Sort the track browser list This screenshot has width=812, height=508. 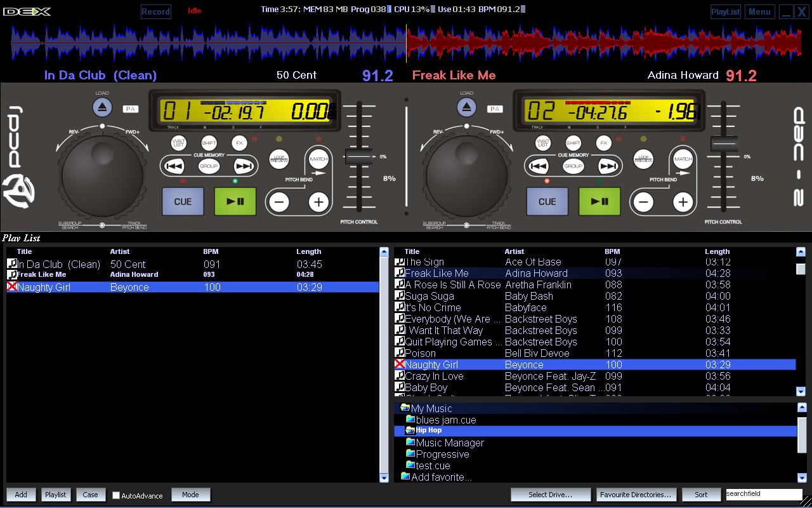701,494
